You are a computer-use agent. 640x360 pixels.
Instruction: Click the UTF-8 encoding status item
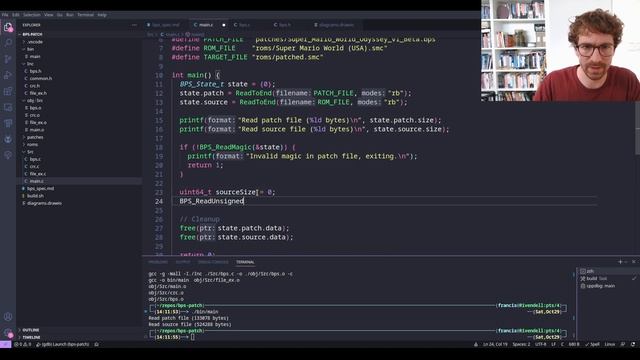click(x=540, y=344)
